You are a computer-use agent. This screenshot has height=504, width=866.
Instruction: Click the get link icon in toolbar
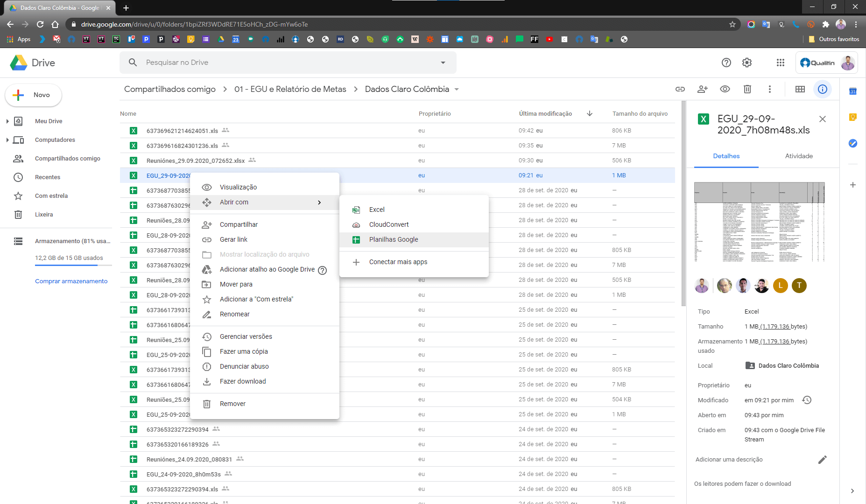pyautogui.click(x=680, y=89)
